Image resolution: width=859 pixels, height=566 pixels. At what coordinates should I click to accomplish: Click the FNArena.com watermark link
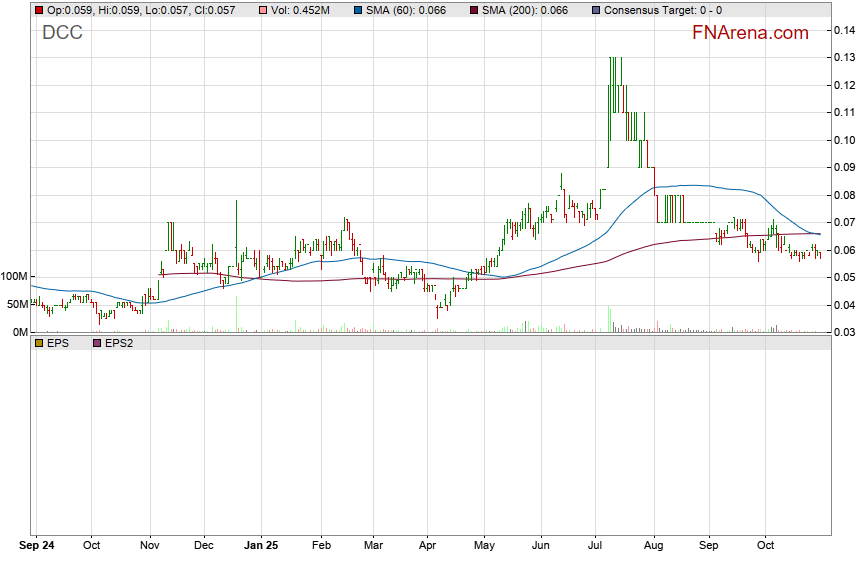click(750, 33)
